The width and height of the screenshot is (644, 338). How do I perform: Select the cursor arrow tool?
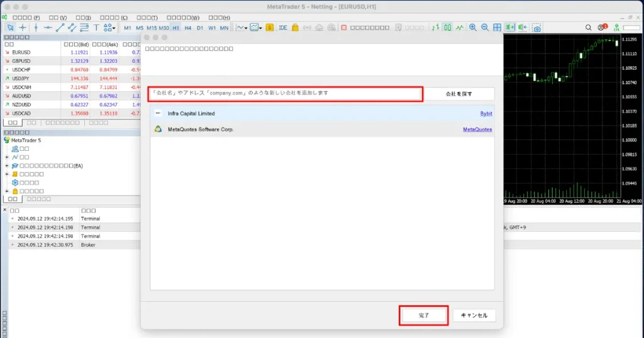(10, 28)
